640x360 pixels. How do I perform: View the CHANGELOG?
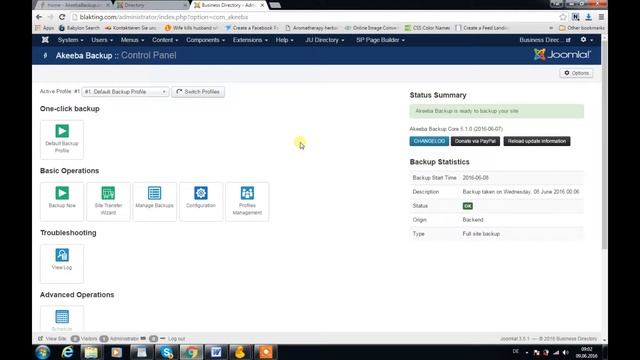click(x=429, y=141)
